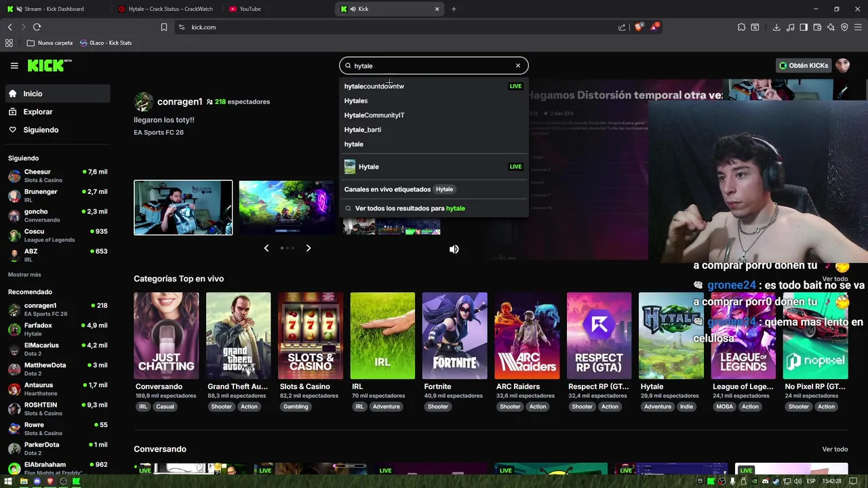The height and width of the screenshot is (488, 868).
Task: Open Brunenger in the following list
Action: pos(58,196)
